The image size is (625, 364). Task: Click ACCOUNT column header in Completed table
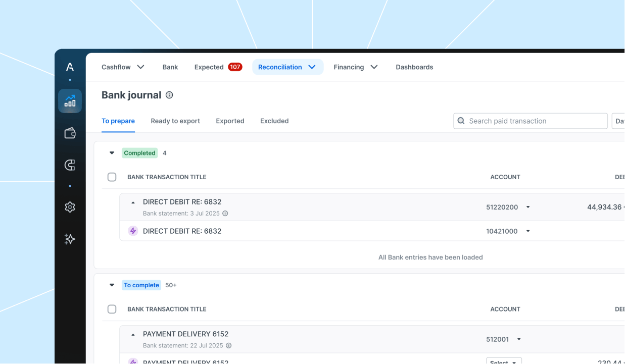point(505,177)
